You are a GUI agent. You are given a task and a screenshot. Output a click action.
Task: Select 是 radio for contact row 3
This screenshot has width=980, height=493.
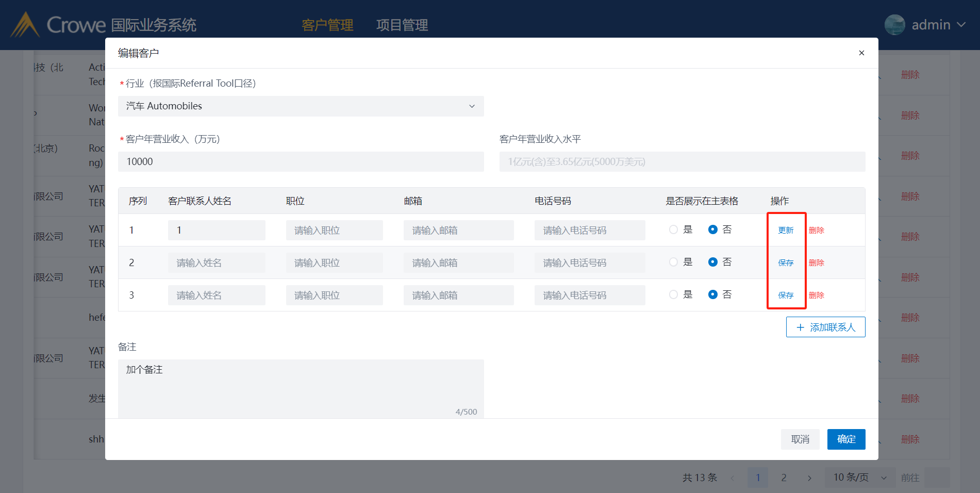coord(673,294)
